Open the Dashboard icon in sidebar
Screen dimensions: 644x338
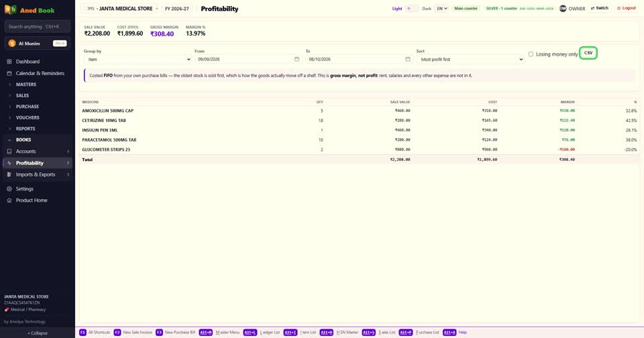point(9,62)
